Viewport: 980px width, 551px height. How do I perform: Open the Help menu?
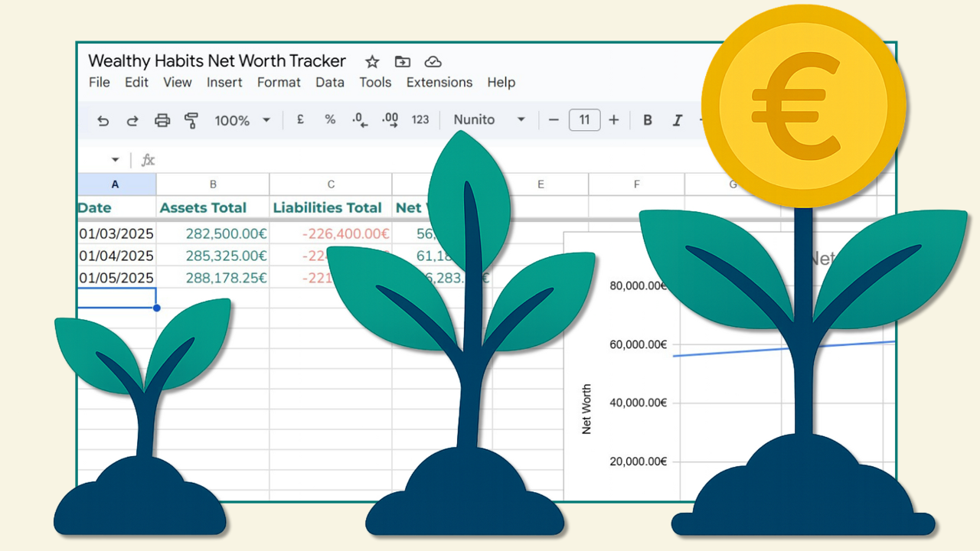point(501,82)
